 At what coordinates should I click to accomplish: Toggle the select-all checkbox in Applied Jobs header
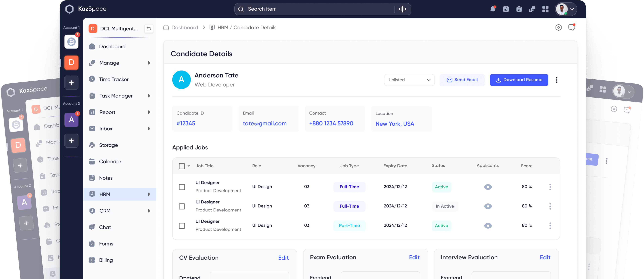182,166
